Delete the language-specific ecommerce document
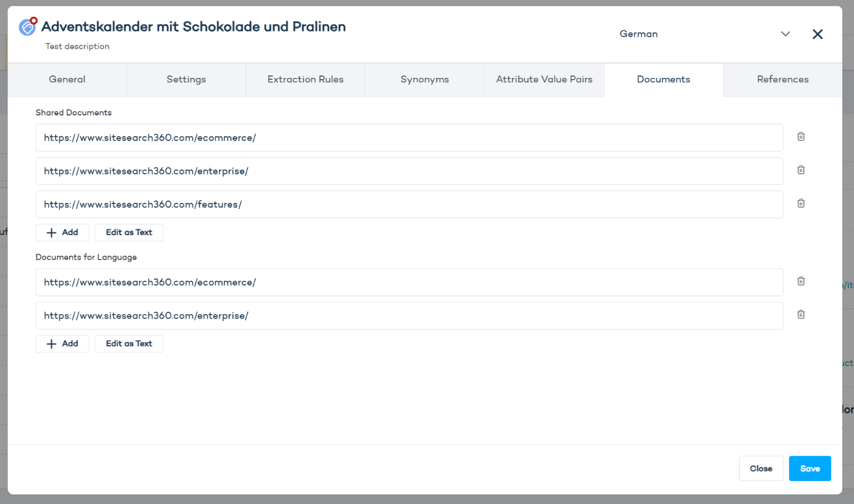Screen dimensions: 854x504 point(801,281)
